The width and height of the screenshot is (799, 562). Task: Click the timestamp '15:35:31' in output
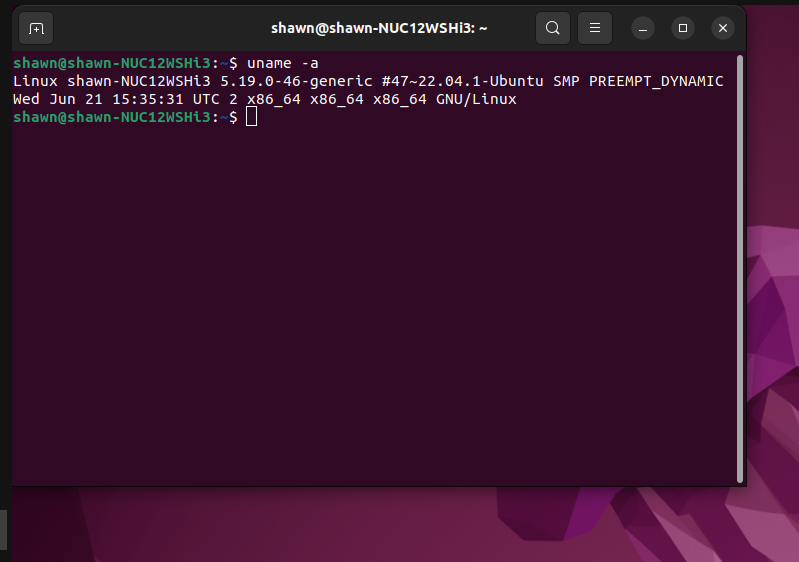[x=148, y=99]
